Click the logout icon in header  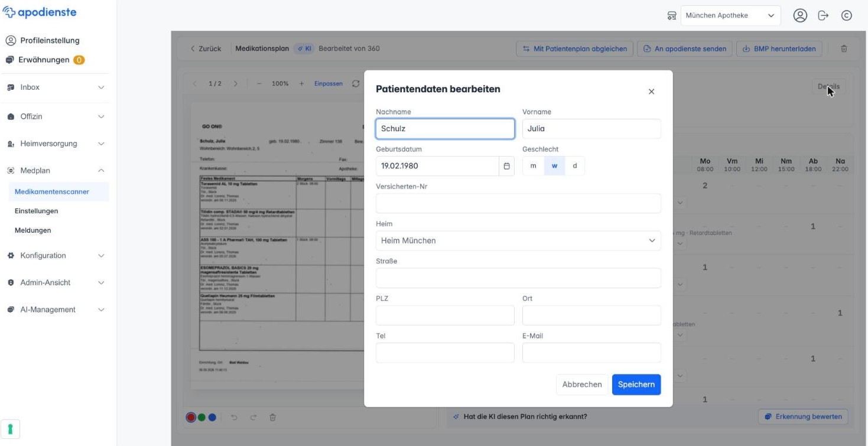[824, 15]
